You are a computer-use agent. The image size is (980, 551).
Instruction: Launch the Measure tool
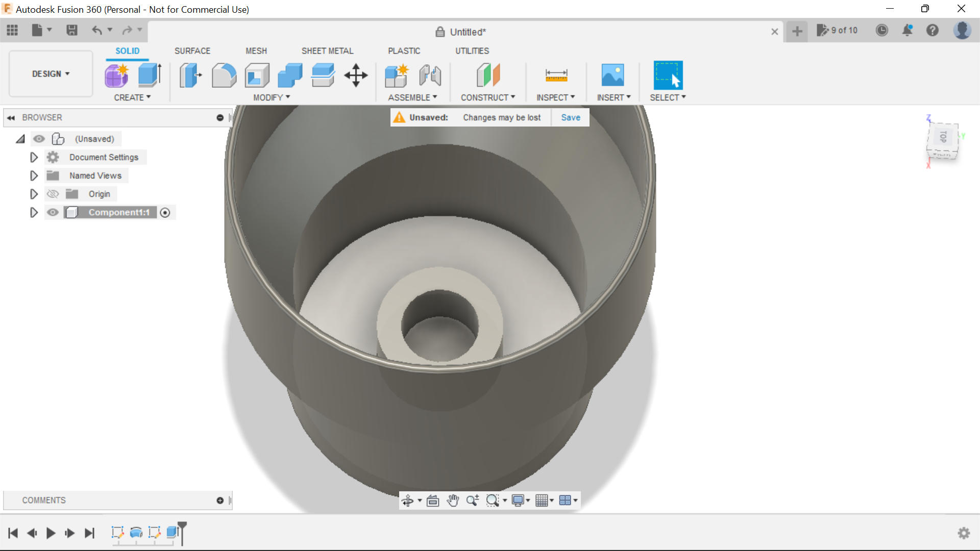556,75
